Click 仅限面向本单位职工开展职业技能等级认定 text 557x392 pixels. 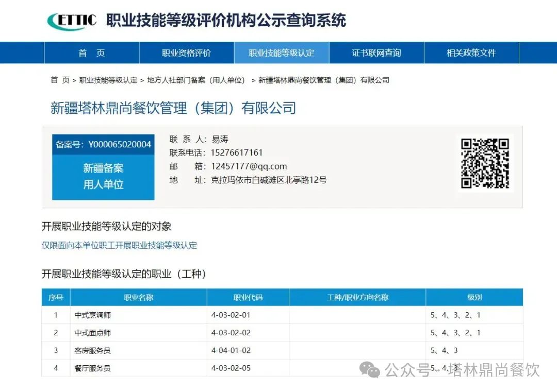point(119,245)
